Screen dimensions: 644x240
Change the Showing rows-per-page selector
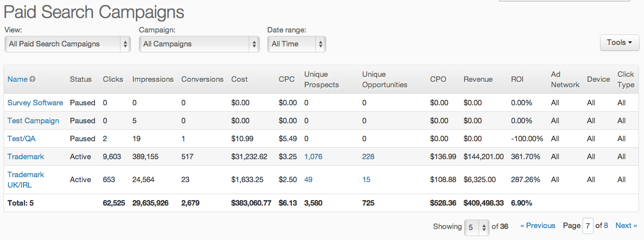click(x=477, y=227)
